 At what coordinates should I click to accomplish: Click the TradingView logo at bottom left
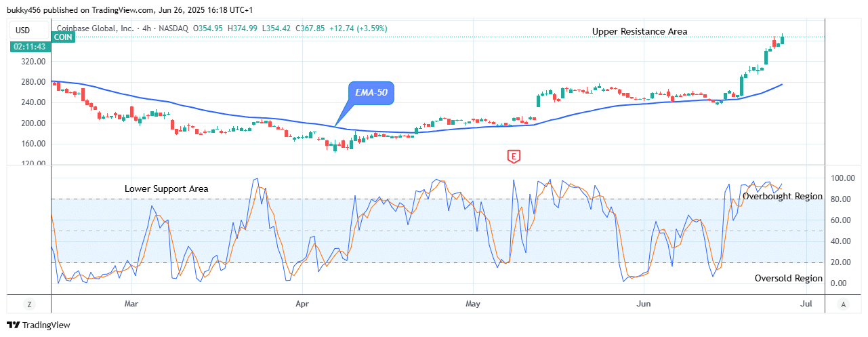(x=39, y=325)
